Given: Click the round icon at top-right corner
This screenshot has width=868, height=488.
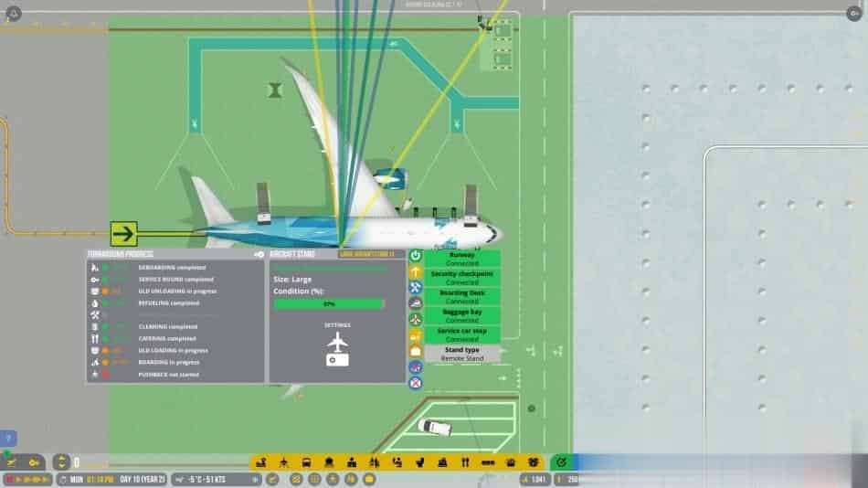Looking at the screenshot, I should (x=853, y=14).
